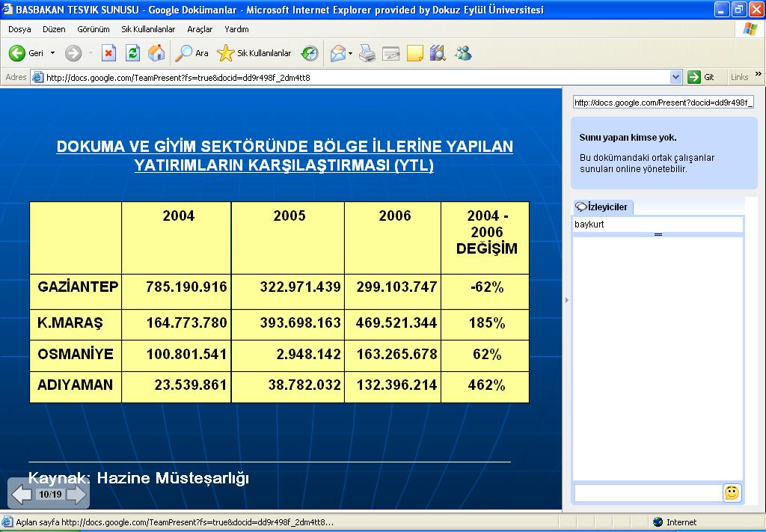Click the red X stop icon

click(x=108, y=53)
